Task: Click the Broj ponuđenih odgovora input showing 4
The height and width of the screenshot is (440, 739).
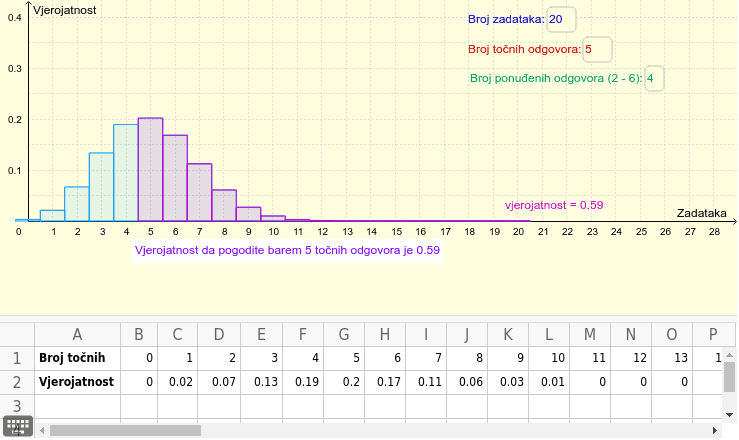Action: pos(654,78)
